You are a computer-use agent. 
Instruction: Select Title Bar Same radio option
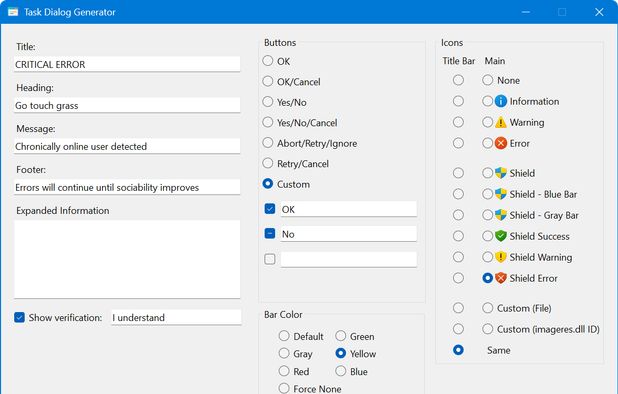point(458,350)
